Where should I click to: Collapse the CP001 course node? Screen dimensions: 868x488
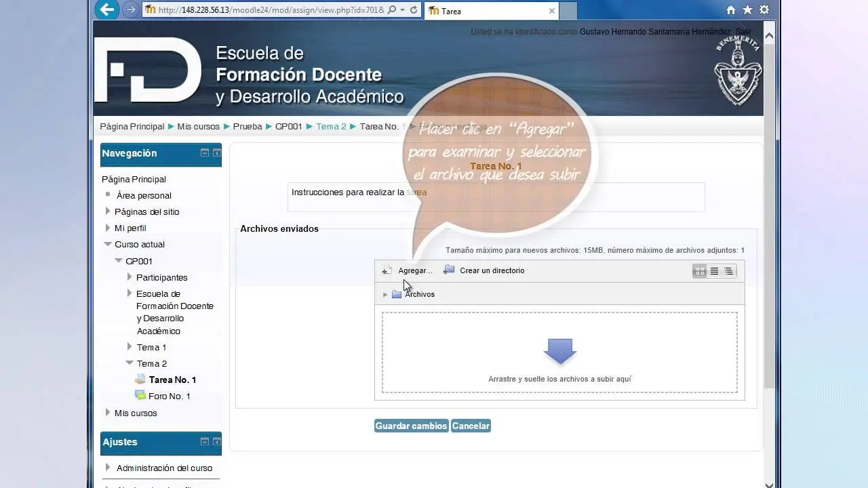tap(118, 260)
